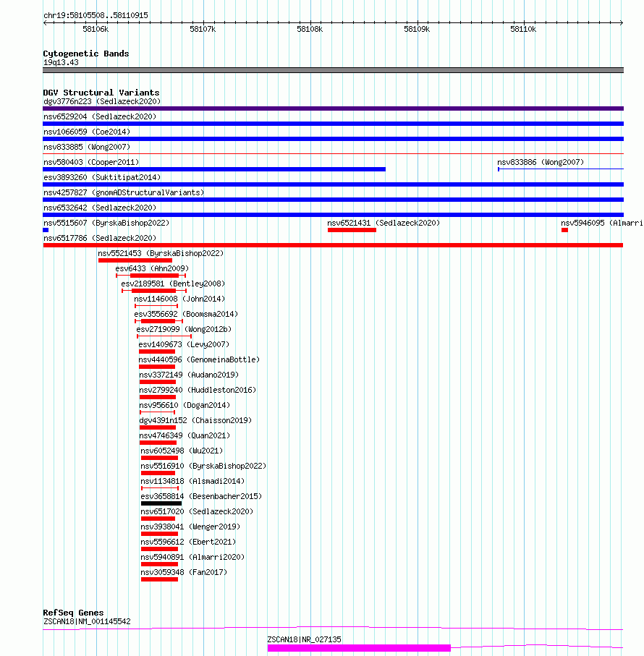Click the 58108k ruler tick label

point(310,29)
